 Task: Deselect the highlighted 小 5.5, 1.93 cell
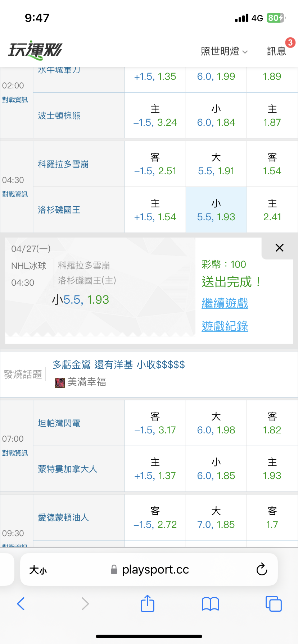[x=216, y=210]
